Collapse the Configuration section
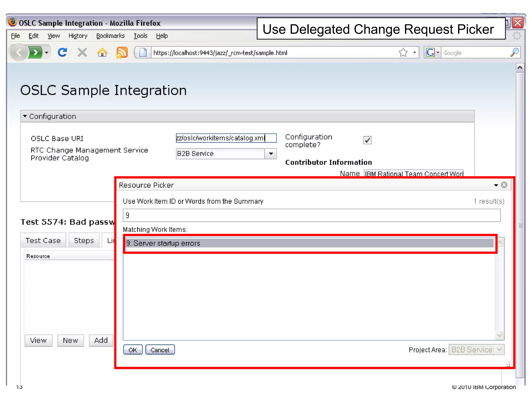This screenshot has height=399, width=532. click(25, 116)
